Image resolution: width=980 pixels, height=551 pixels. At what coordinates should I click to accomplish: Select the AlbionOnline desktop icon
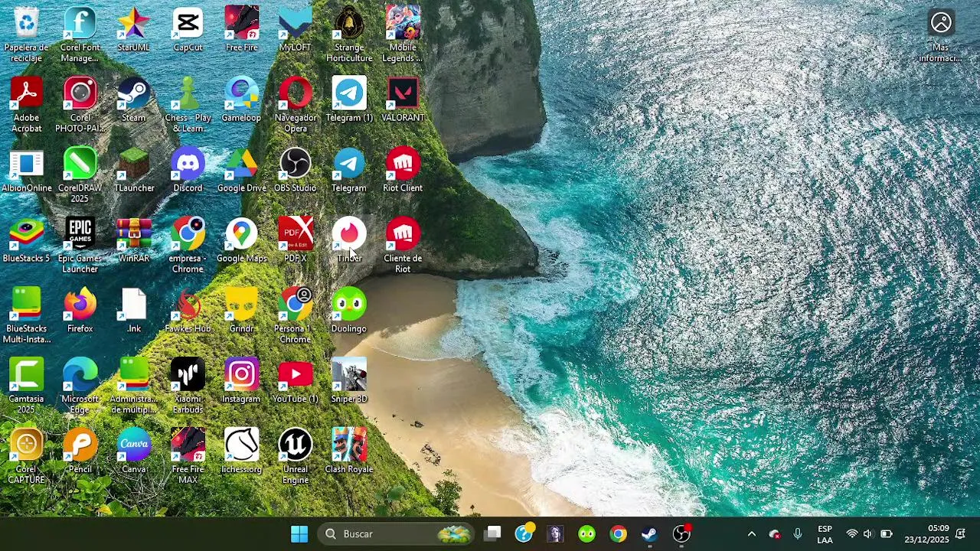(x=27, y=171)
